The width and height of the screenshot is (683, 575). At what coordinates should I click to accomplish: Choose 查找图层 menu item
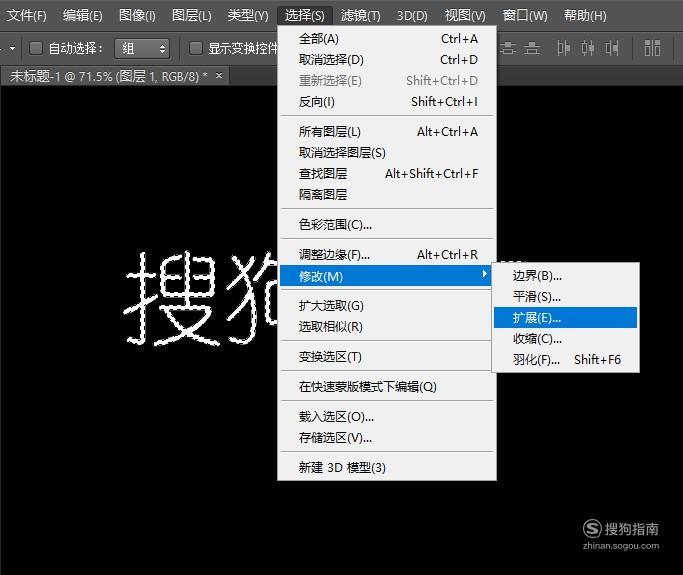(387, 173)
